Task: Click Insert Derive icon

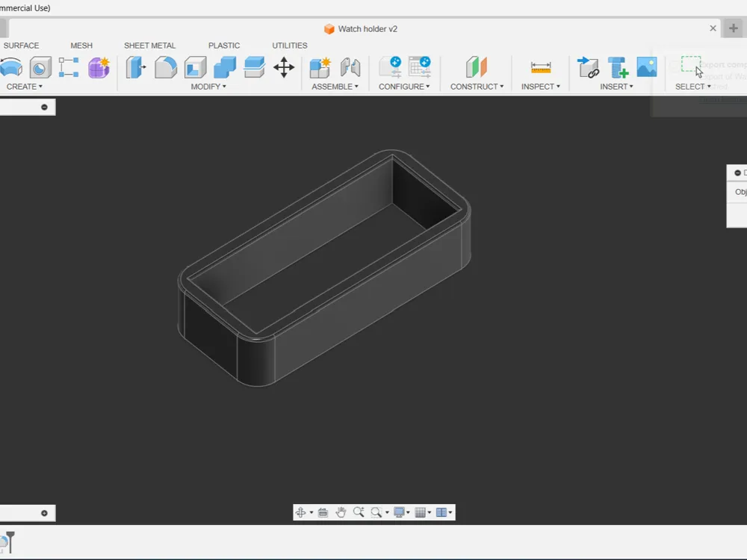Action: click(x=589, y=67)
